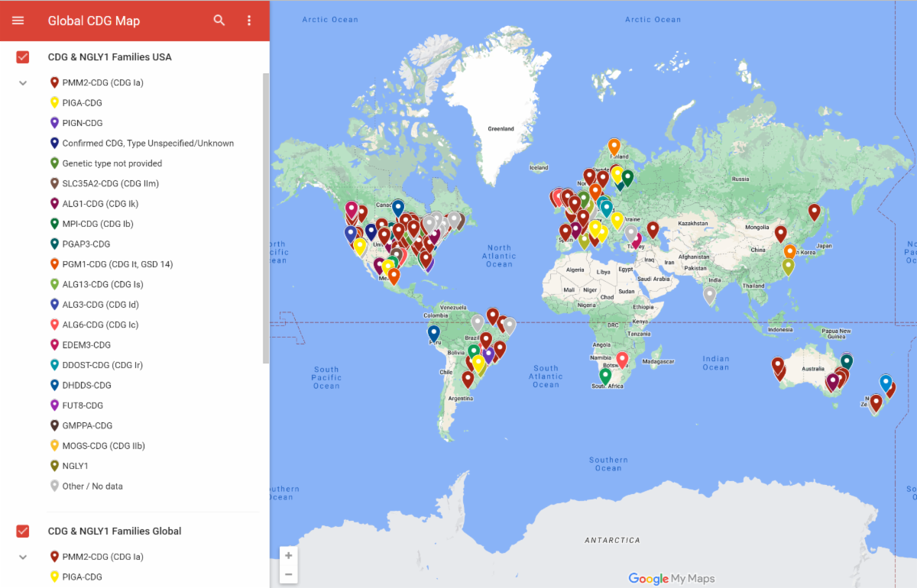The width and height of the screenshot is (917, 588).
Task: Click the red pin east of Turkey
Action: (x=653, y=229)
